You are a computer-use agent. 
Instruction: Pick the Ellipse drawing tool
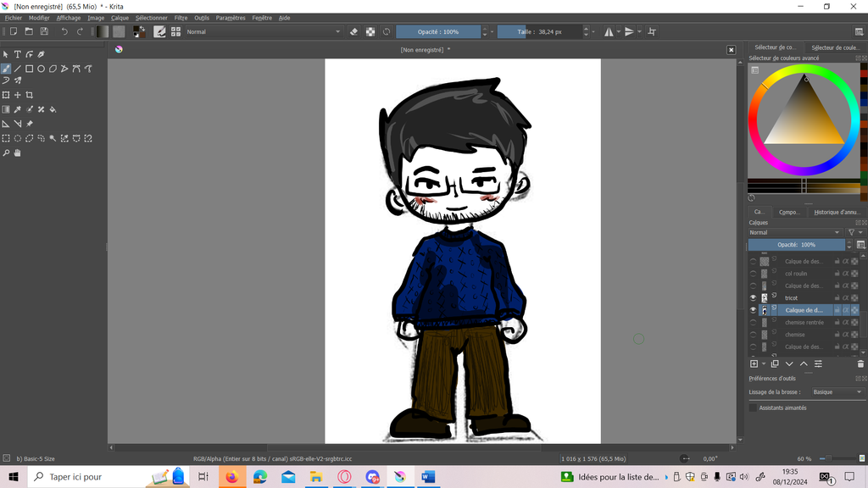(41, 69)
